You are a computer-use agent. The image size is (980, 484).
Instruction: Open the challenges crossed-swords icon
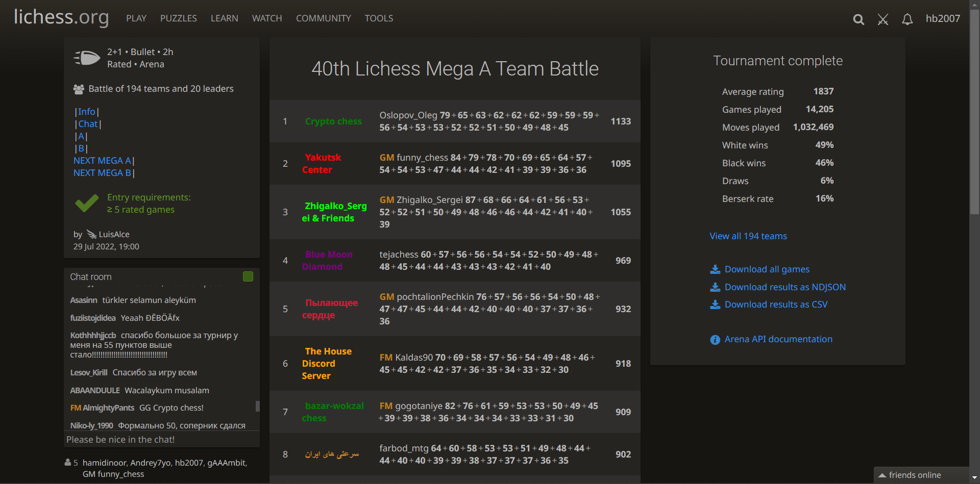pyautogui.click(x=883, y=19)
